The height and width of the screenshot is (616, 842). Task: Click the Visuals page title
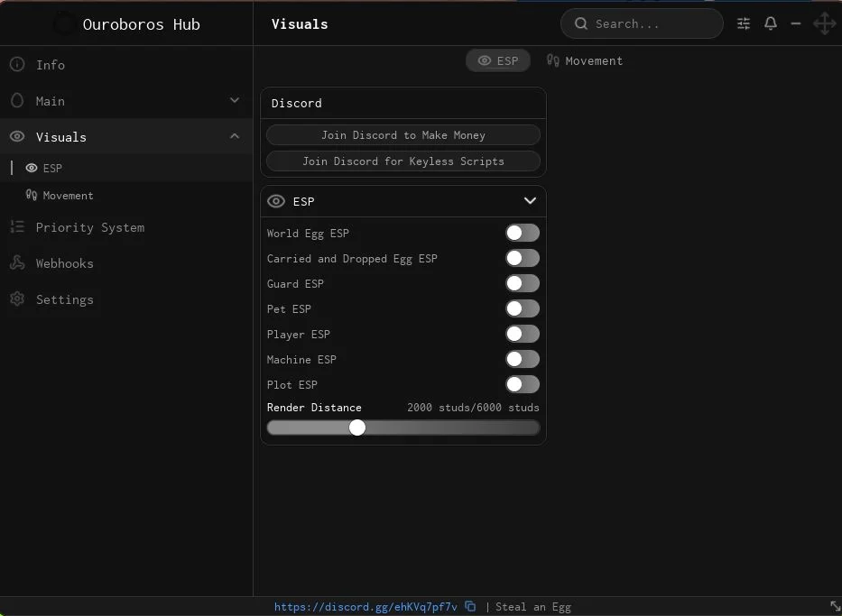point(300,24)
